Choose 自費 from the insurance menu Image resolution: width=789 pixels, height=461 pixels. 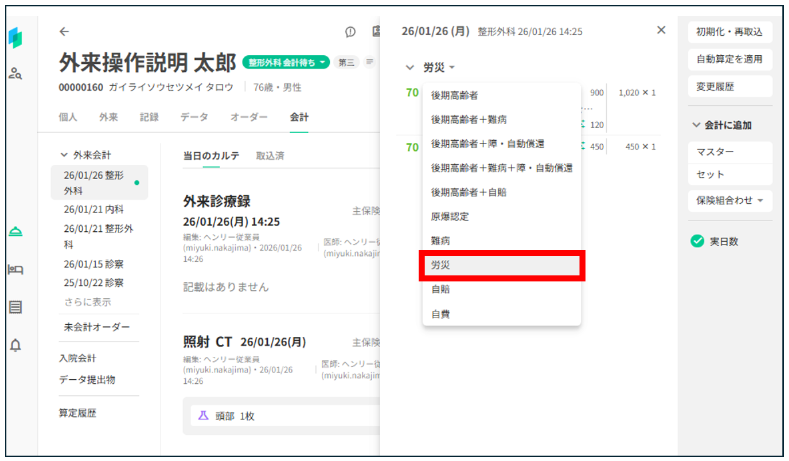tap(440, 314)
